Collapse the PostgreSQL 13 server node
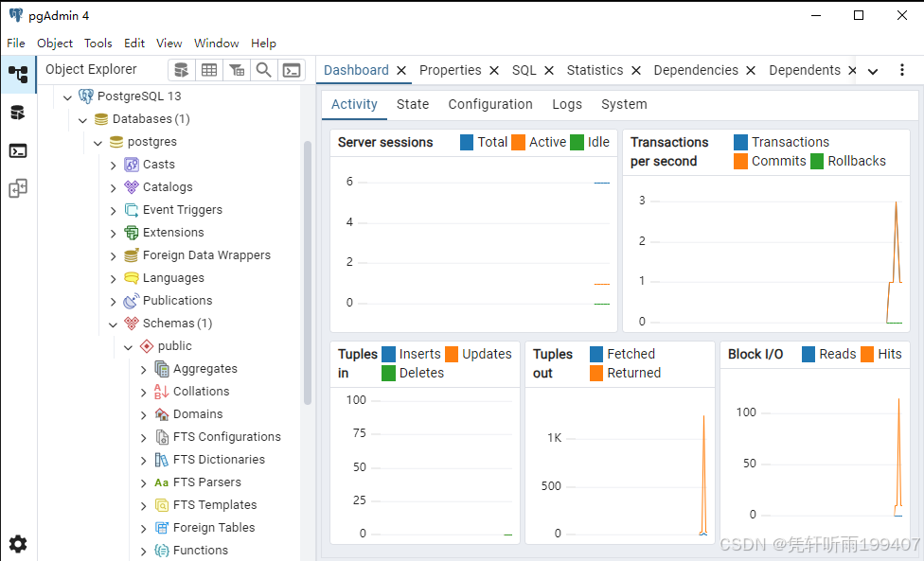The image size is (924, 561). pyautogui.click(x=67, y=97)
